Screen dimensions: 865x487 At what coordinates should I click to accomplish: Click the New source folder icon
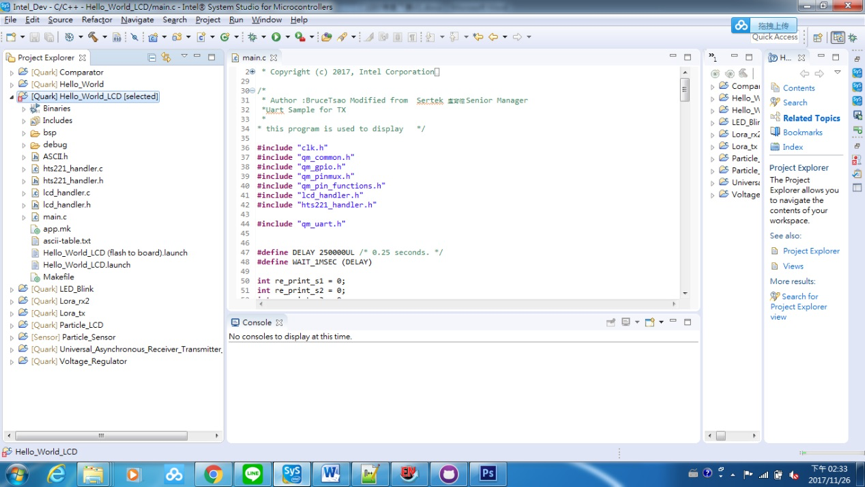(177, 37)
